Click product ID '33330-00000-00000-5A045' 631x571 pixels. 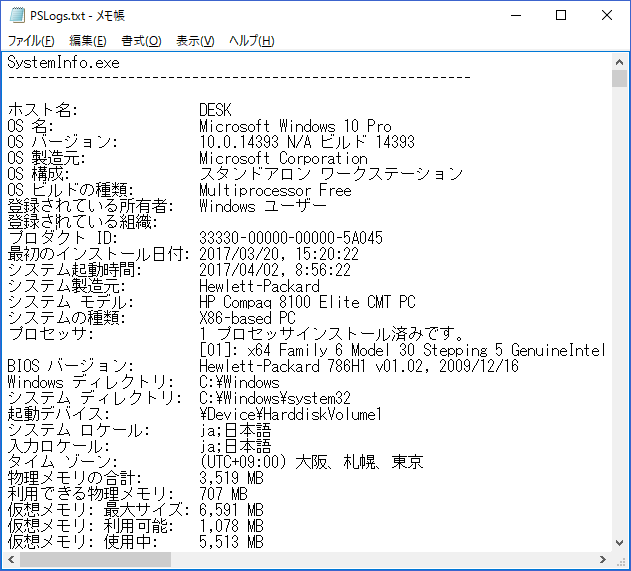pyautogui.click(x=291, y=238)
